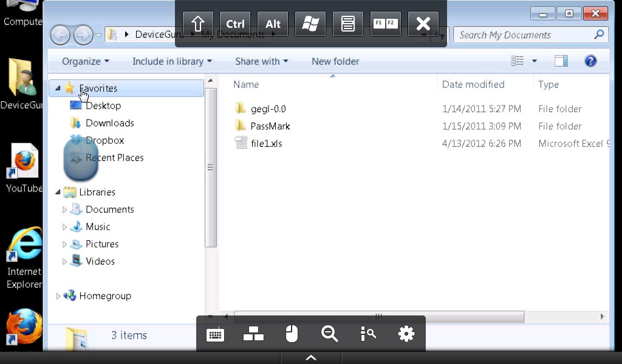Viewport: 622px width, 364px height.
Task: Select Libraries in the navigation pane
Action: (x=97, y=192)
